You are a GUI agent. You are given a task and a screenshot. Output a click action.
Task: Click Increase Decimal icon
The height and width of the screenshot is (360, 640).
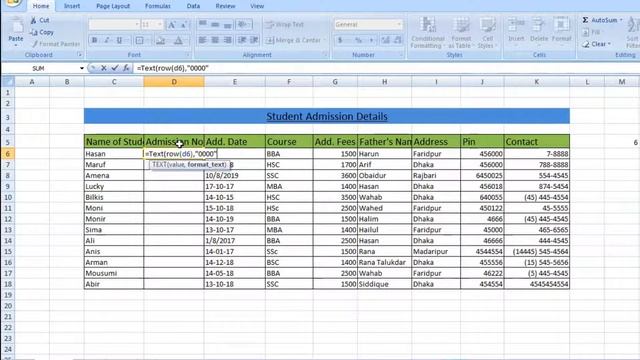coord(385,40)
